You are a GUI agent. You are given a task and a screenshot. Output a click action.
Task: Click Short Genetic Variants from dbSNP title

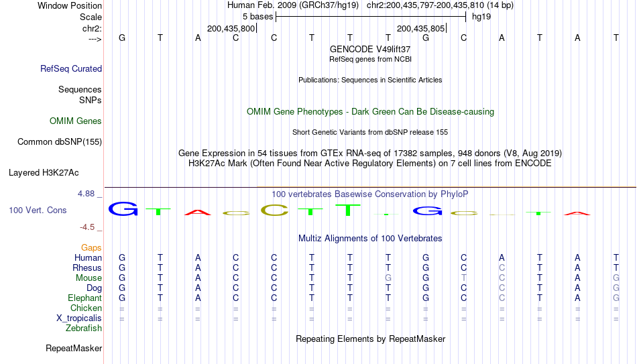click(x=370, y=133)
